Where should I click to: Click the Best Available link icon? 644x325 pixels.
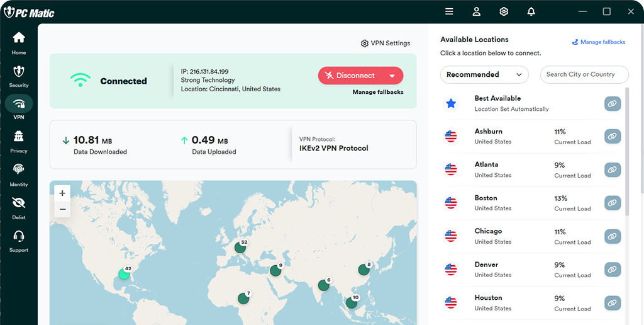pyautogui.click(x=613, y=104)
